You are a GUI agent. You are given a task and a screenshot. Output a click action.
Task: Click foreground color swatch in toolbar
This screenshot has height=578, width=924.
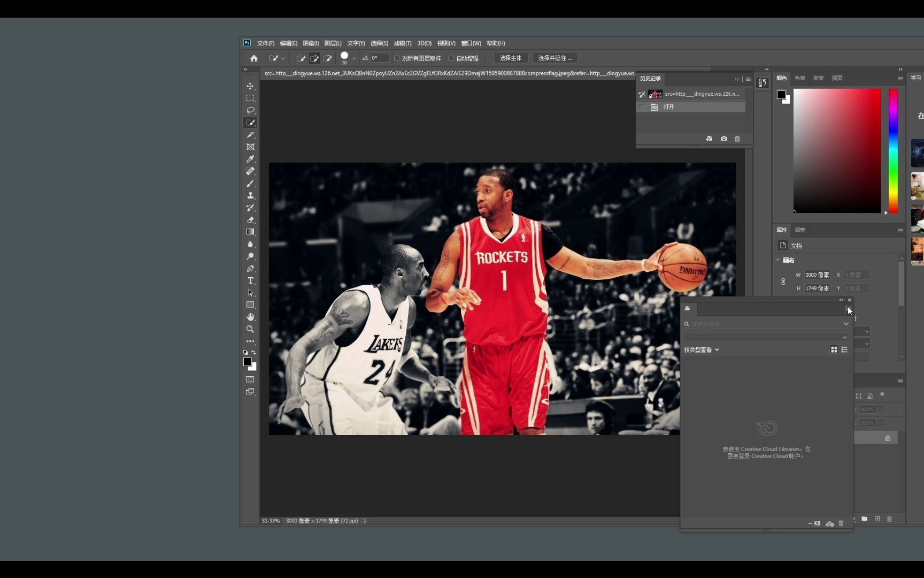[x=248, y=362]
